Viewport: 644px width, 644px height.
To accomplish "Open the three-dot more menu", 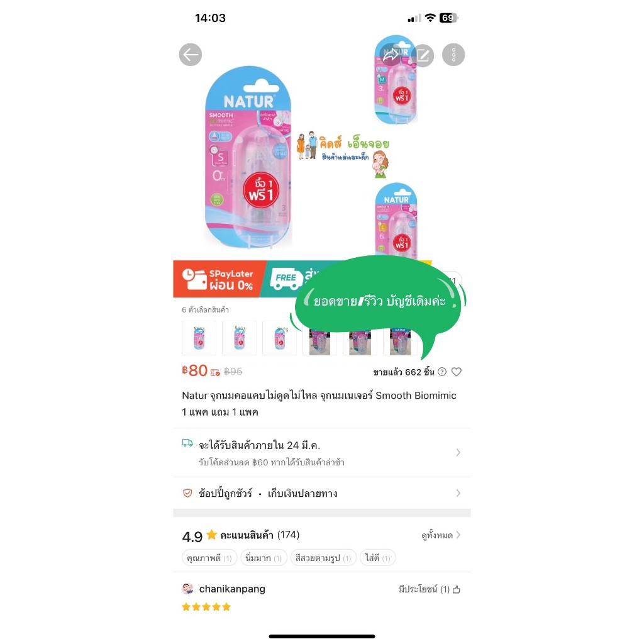I will coord(453,55).
